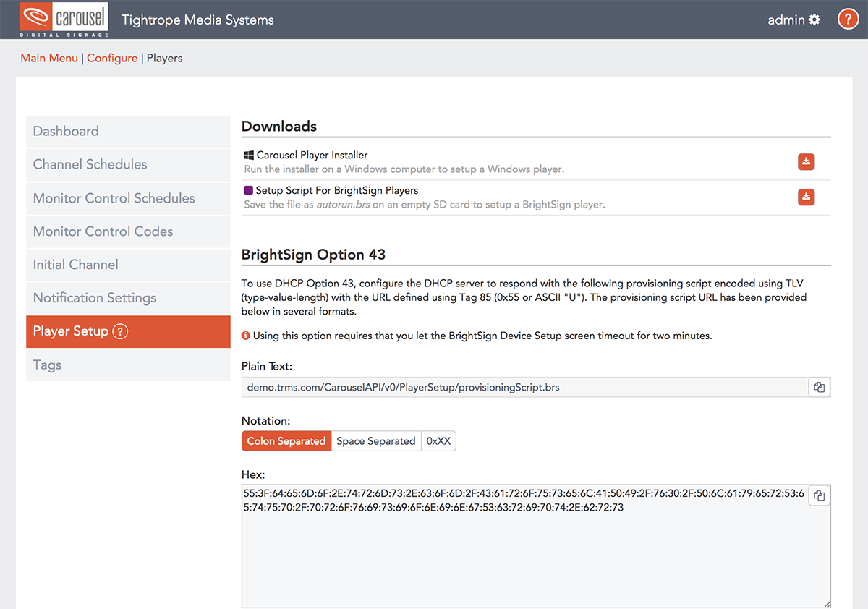Open help via the top-right question mark

pos(848,20)
